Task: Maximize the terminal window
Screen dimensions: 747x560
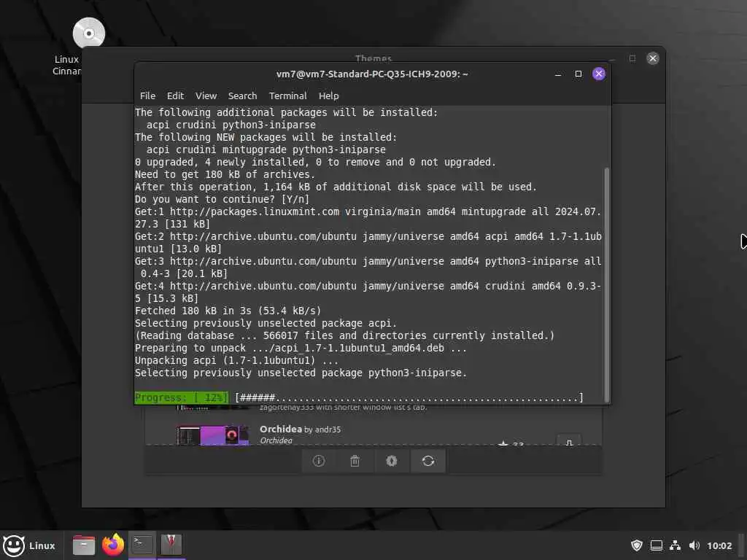Action: [578, 74]
